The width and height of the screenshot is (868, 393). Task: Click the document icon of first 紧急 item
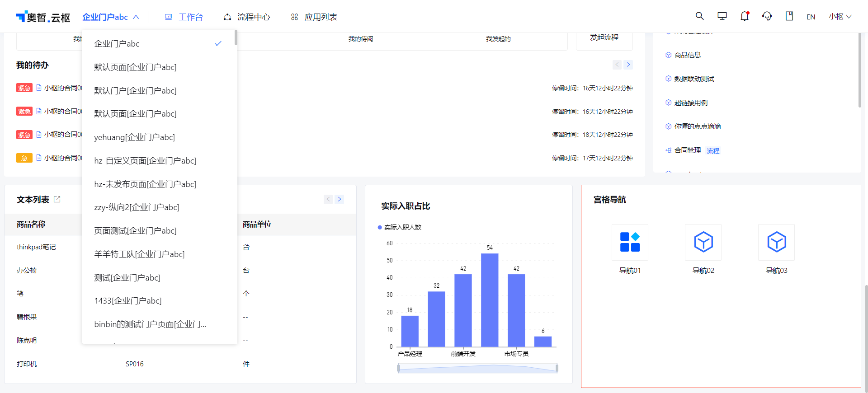pyautogui.click(x=39, y=88)
